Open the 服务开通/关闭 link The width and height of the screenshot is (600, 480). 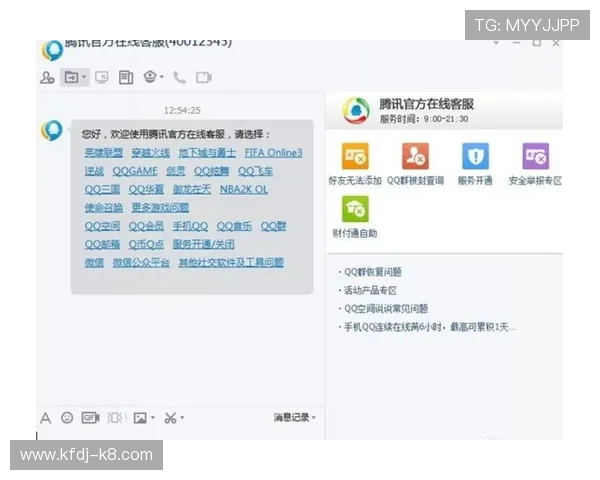[x=204, y=244]
